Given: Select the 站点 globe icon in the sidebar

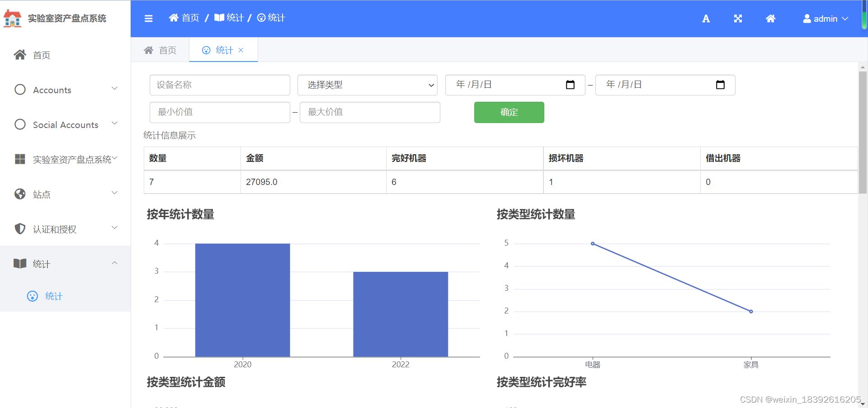Looking at the screenshot, I should [20, 194].
